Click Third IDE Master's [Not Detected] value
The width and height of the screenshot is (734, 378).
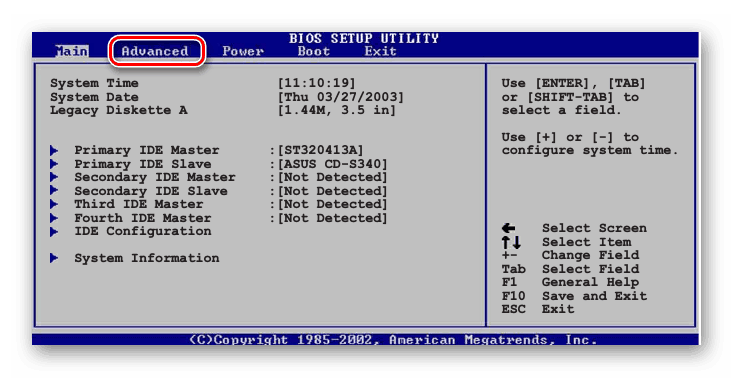point(333,204)
